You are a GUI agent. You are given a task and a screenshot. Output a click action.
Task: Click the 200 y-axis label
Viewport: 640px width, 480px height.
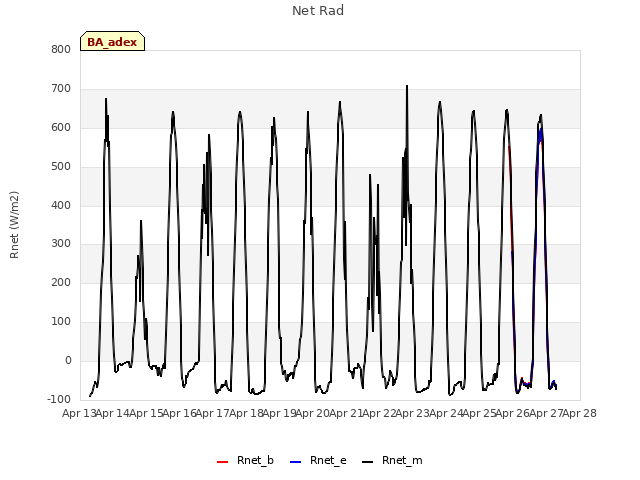(61, 282)
